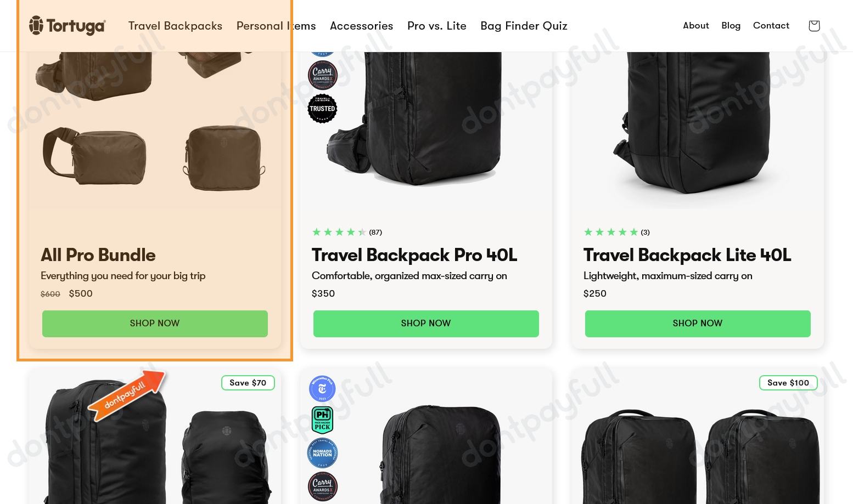Click the Carry Awards badge on Pro 40L
This screenshot has width=853, height=504.
click(322, 75)
